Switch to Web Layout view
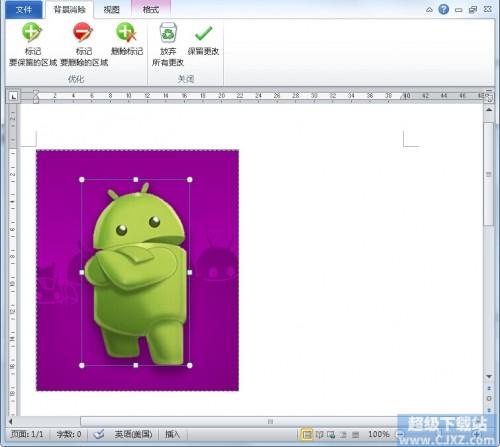 tap(331, 435)
